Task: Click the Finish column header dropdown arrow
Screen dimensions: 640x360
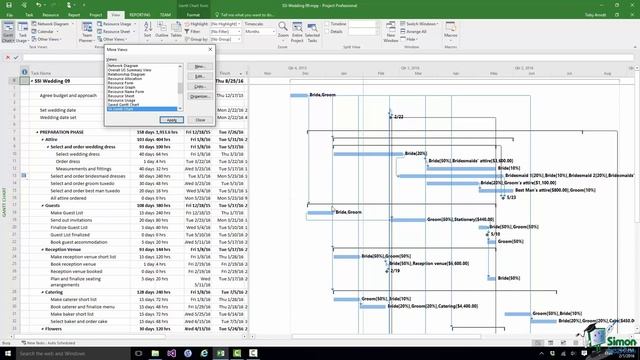Action: coord(241,73)
